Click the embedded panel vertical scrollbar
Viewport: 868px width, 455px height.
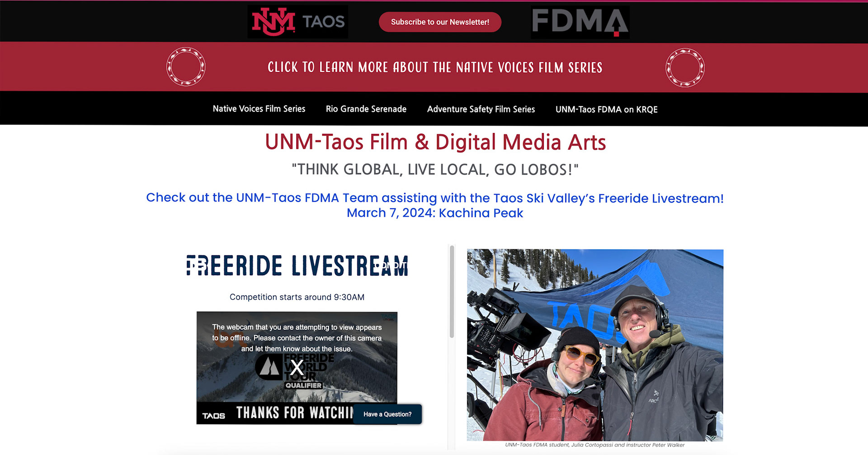[451, 292]
